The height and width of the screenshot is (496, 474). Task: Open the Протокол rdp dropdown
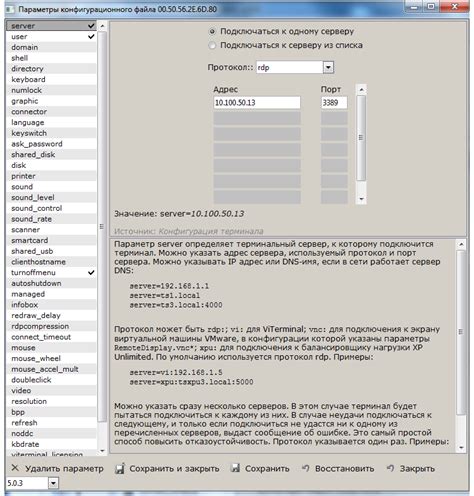[x=328, y=68]
